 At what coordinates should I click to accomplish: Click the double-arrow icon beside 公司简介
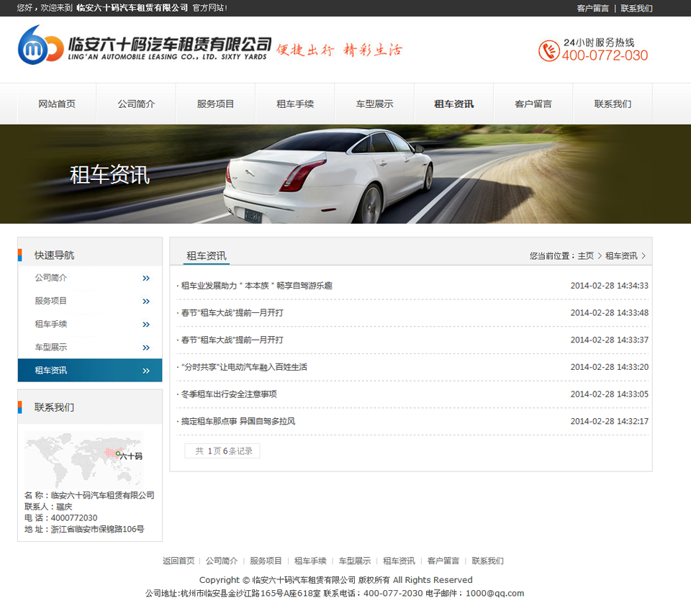tap(146, 278)
